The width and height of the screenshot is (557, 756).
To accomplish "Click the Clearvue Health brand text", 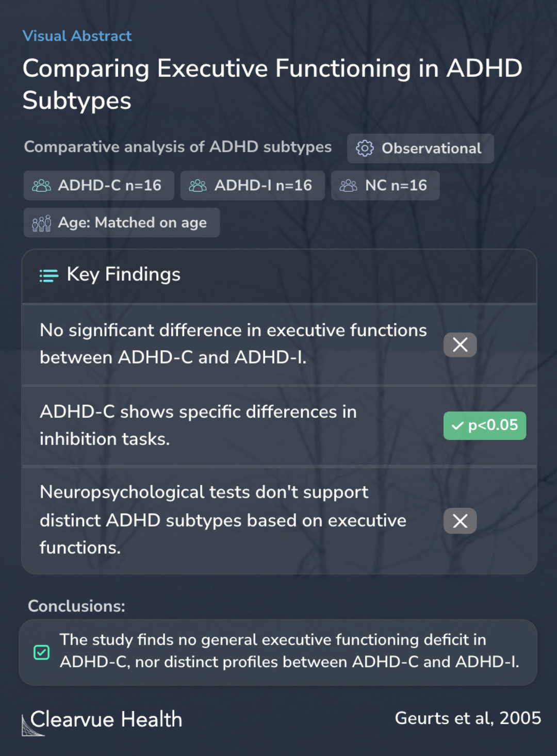I will click(x=106, y=719).
